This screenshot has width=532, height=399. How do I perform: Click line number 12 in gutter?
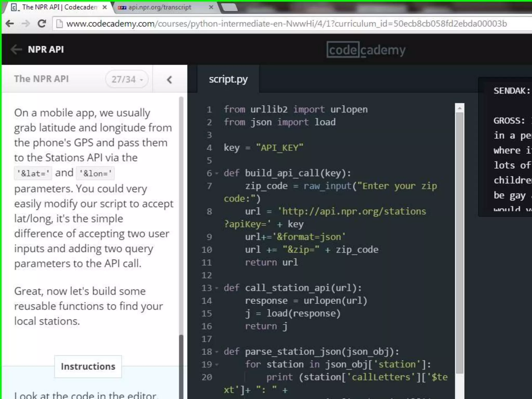[207, 275]
